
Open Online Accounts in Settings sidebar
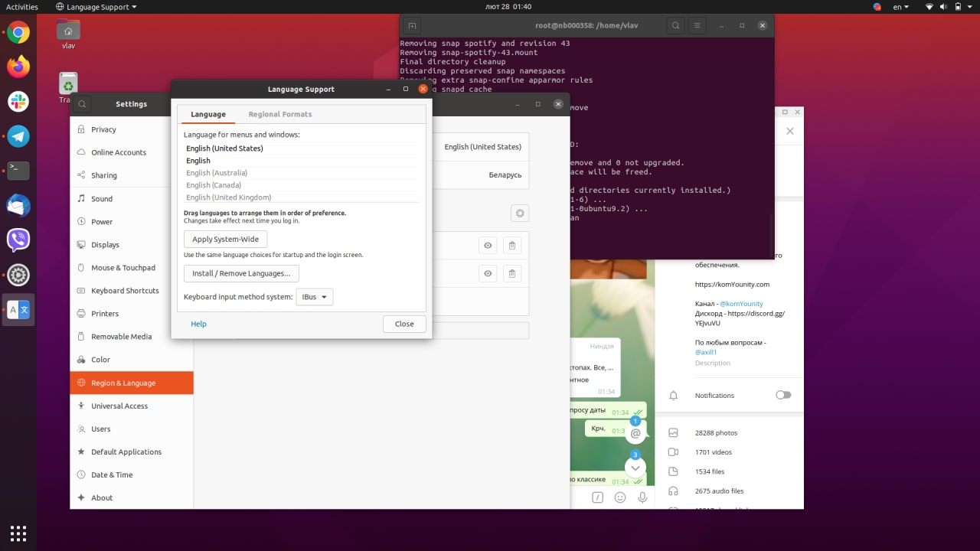point(132,152)
